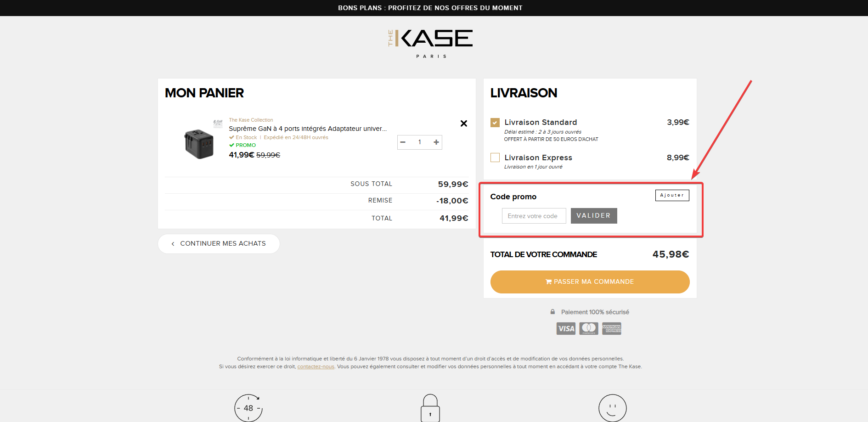
Task: Open The Kase Paris logo homepage
Action: 430,44
